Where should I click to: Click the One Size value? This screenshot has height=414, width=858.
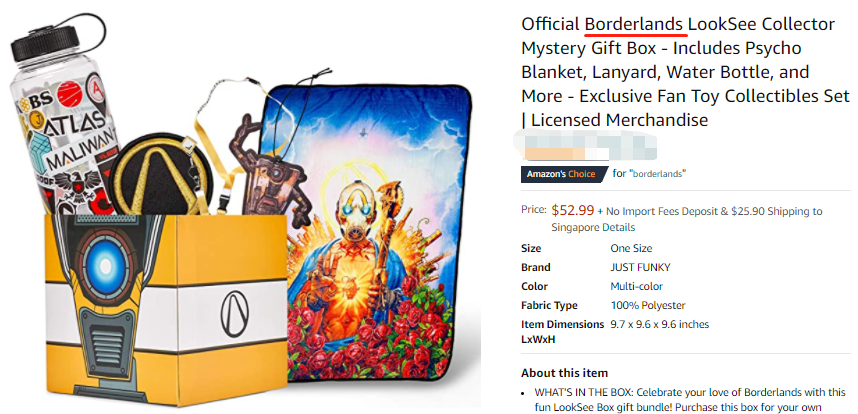(631, 248)
